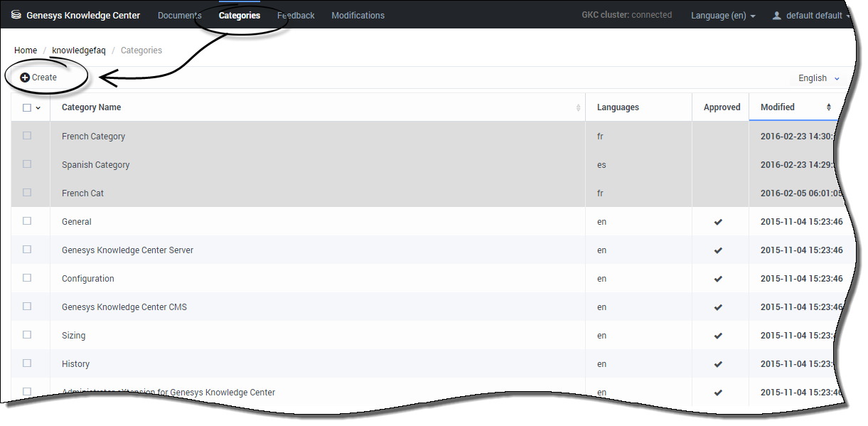The height and width of the screenshot is (426, 868).
Task: Open the knowledgefaq breadcrumb link
Action: pos(78,50)
